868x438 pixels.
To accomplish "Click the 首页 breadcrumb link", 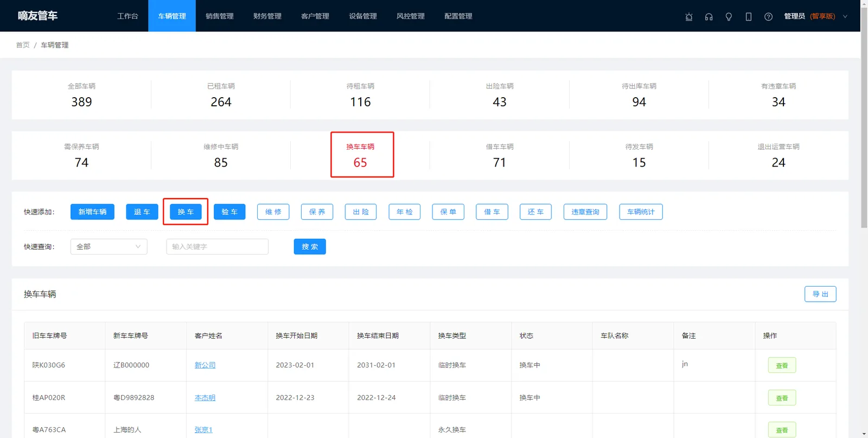I will coord(23,45).
